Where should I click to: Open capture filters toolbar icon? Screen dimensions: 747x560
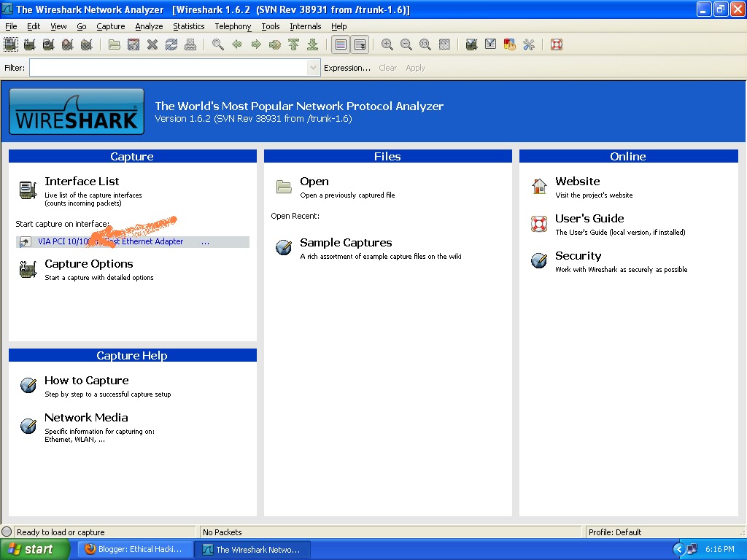pyautogui.click(x=472, y=44)
